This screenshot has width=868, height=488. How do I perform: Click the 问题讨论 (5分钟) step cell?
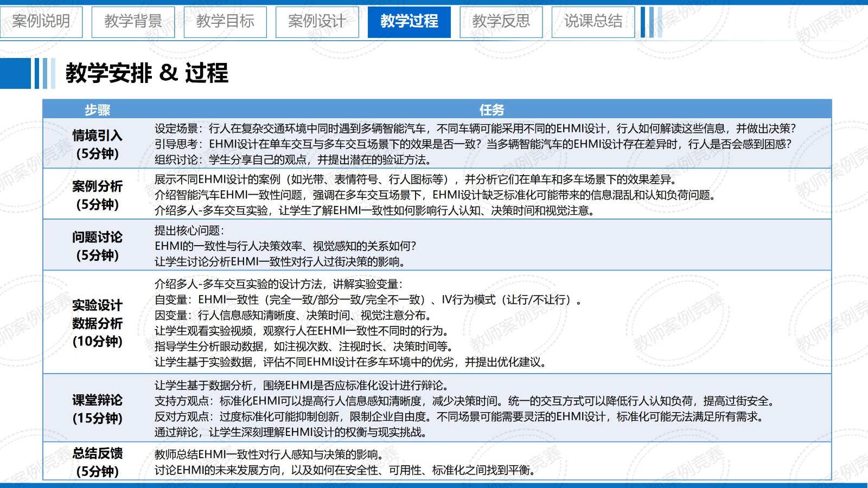coord(97,246)
